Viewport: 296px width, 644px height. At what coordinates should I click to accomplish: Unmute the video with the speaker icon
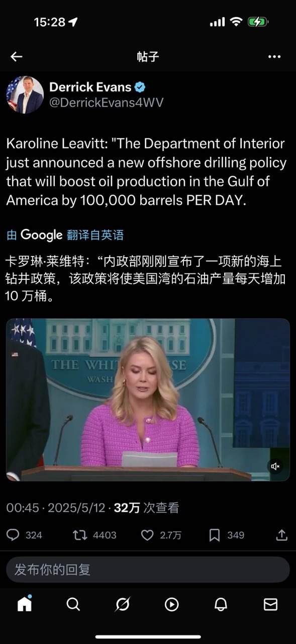[x=275, y=466]
